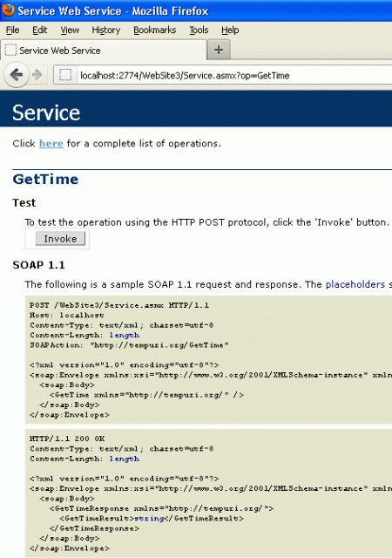Select the Service Web Service tab

[x=104, y=51]
